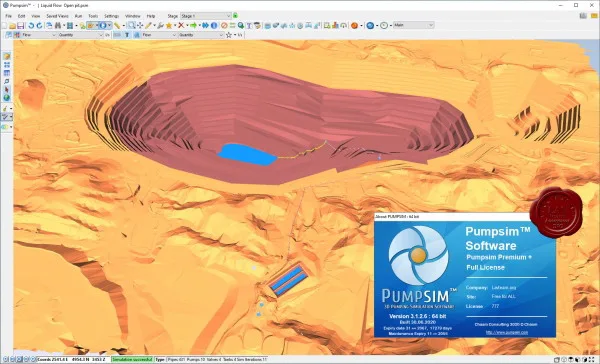The height and width of the screenshot is (364, 600).
Task: Open the Edit menu
Action: [x=21, y=16]
